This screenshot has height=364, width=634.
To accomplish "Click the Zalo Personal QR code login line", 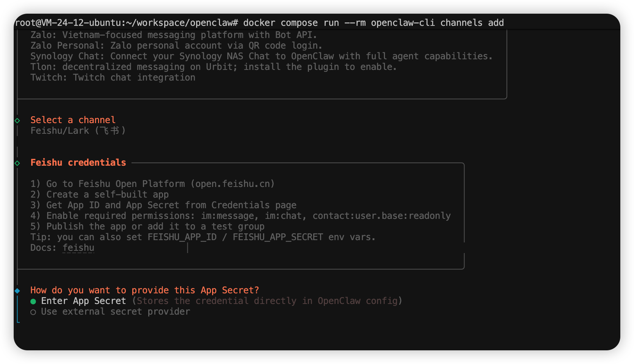I will pos(176,46).
